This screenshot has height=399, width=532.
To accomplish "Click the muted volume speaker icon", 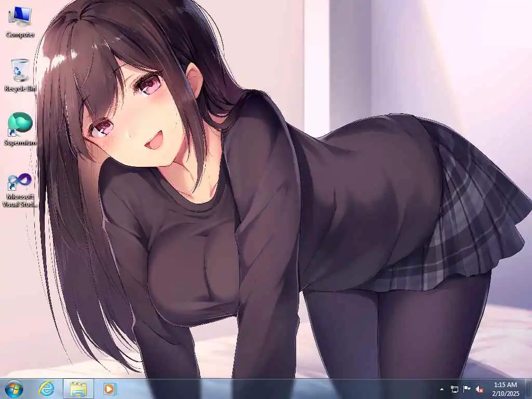I will coord(480,389).
